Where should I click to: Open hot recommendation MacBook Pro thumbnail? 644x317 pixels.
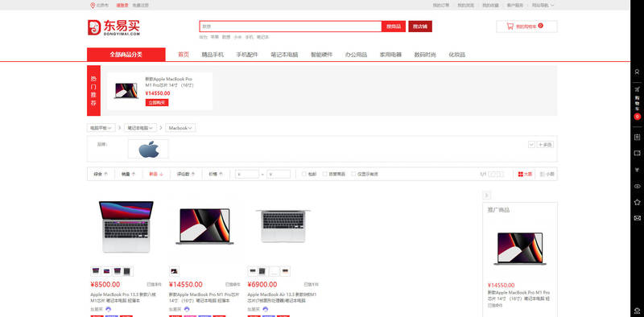point(126,91)
